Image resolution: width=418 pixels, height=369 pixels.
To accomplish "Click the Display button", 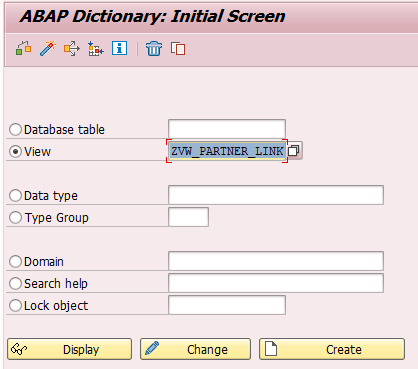I will click(x=69, y=349).
